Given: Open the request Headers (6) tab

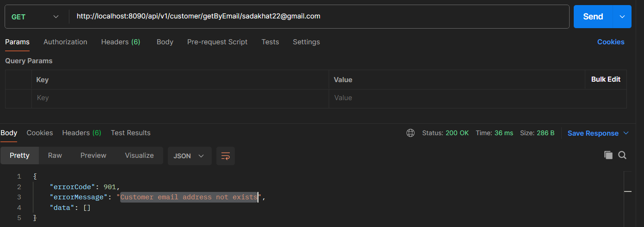Looking at the screenshot, I should coord(121,42).
